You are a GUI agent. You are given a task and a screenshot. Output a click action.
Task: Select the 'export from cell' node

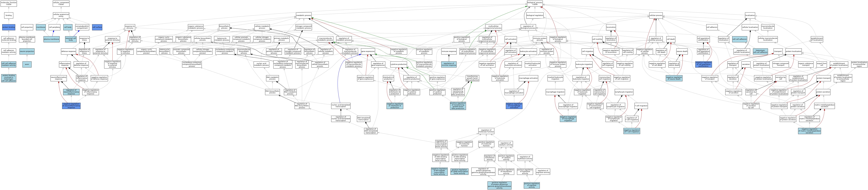pyautogui.click(x=822, y=64)
